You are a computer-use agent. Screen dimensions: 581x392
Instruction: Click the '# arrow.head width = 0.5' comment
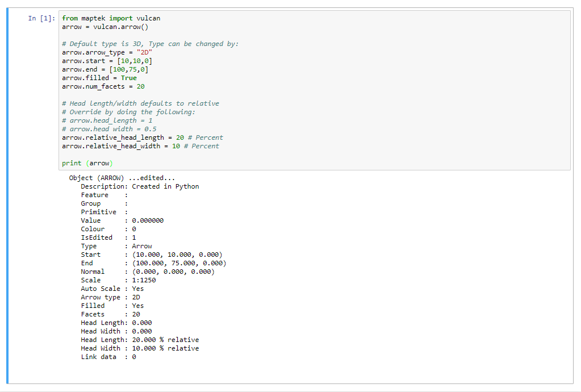point(109,129)
